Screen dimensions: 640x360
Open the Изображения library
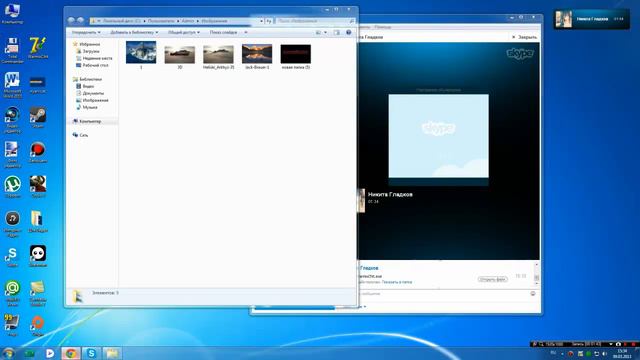(x=95, y=100)
